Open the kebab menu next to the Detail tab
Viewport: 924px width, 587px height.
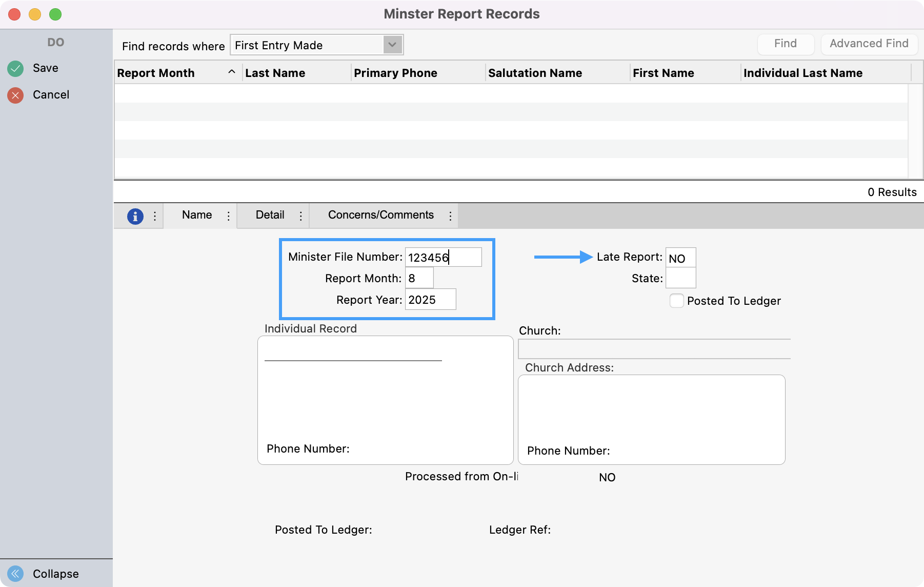point(300,216)
